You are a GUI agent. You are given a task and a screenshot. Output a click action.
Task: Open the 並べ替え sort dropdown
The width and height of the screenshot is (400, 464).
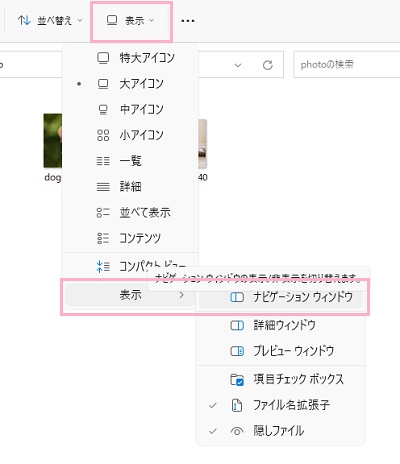click(50, 21)
